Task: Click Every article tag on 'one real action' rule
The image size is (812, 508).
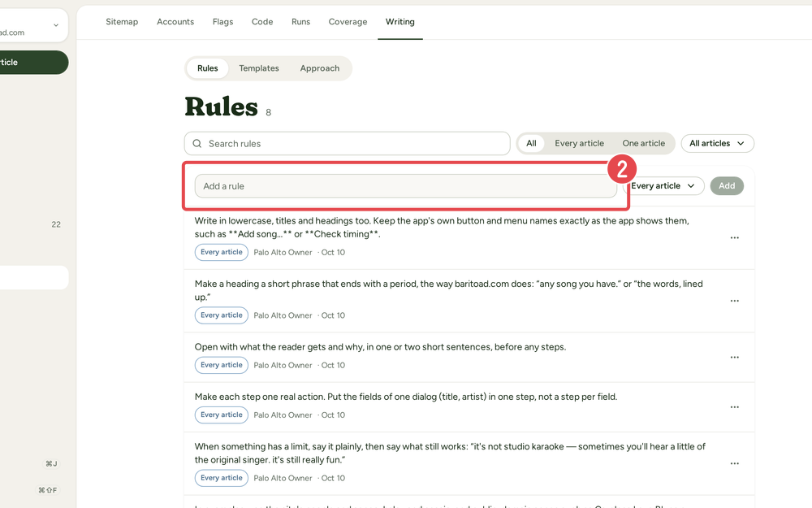Action: pos(221,415)
